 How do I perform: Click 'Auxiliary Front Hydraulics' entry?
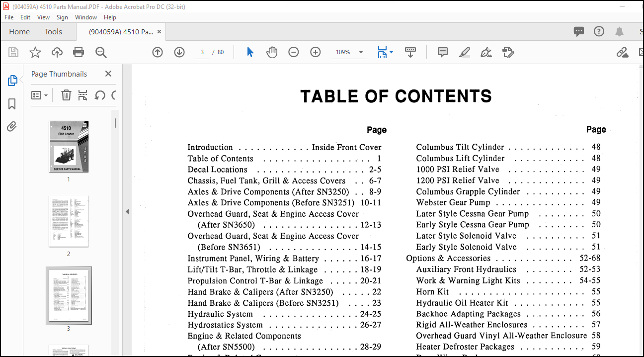466,269
